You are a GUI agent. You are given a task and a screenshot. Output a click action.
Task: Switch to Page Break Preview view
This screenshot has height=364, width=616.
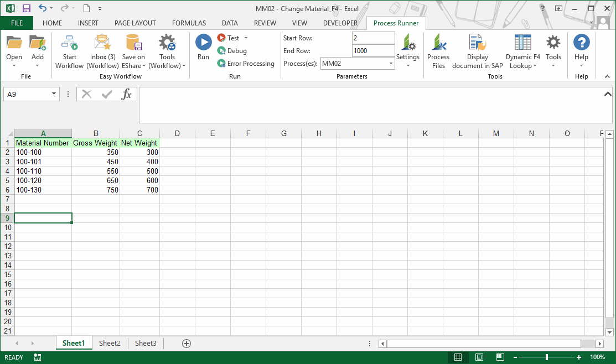coord(501,357)
